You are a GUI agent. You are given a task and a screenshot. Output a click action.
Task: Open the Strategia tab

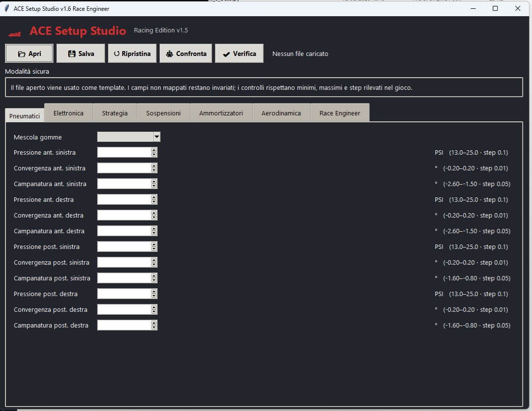click(x=115, y=113)
